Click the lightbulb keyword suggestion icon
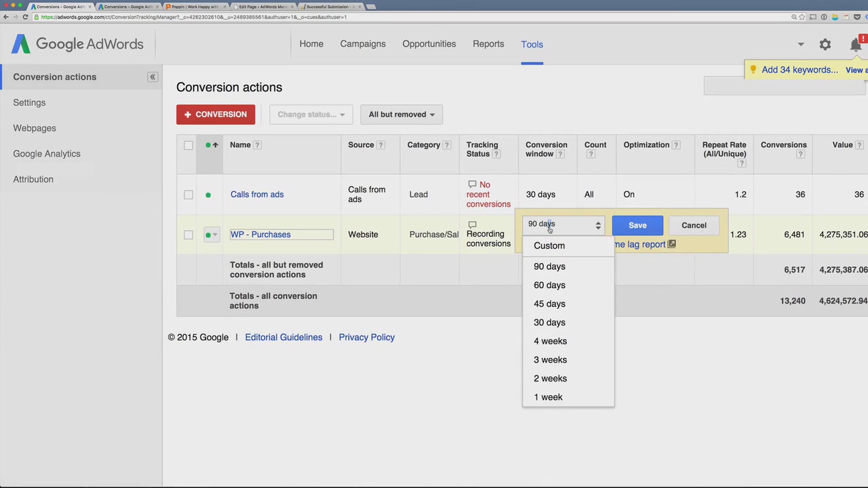 753,69
